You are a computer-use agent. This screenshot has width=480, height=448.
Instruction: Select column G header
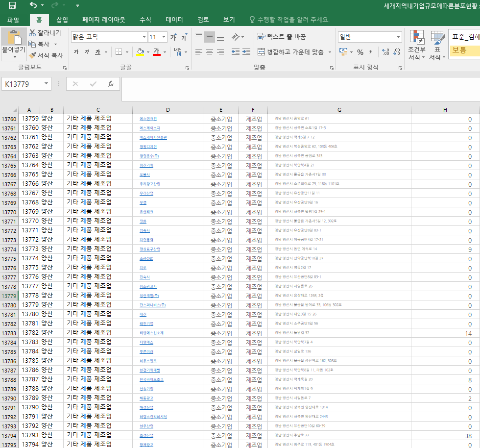pyautogui.click(x=339, y=110)
